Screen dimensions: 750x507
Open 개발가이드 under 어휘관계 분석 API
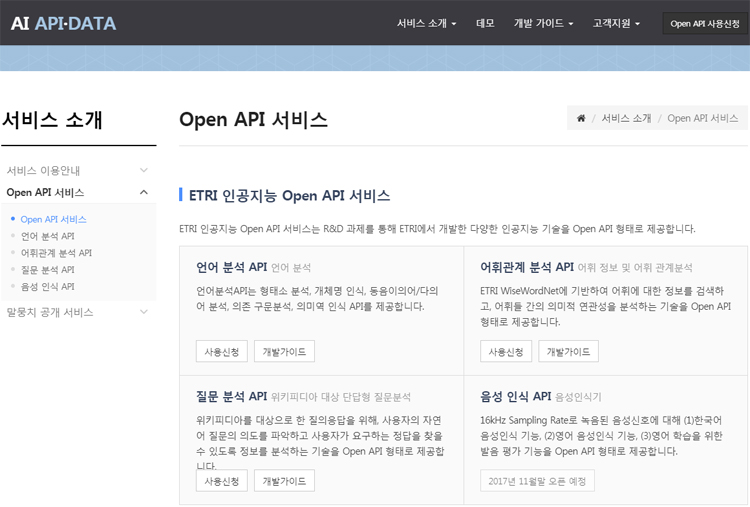click(x=568, y=352)
